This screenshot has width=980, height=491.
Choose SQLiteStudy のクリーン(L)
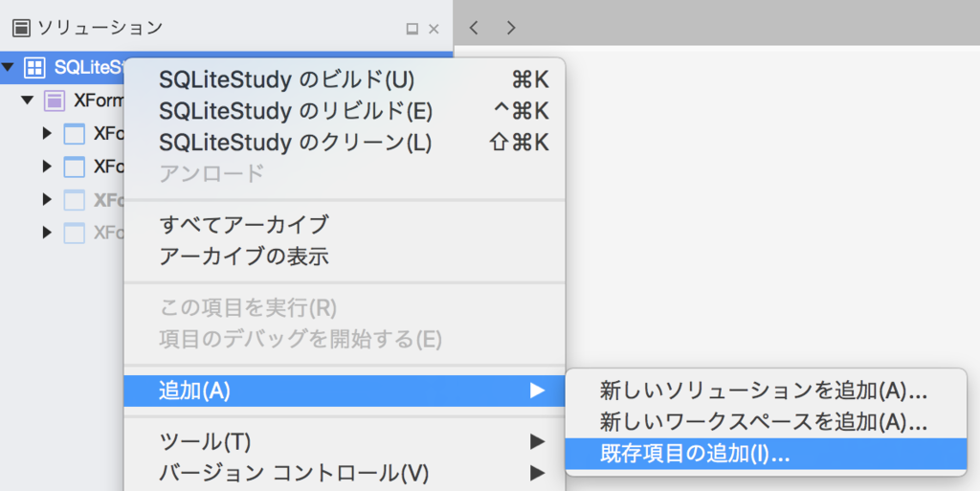[345, 143]
